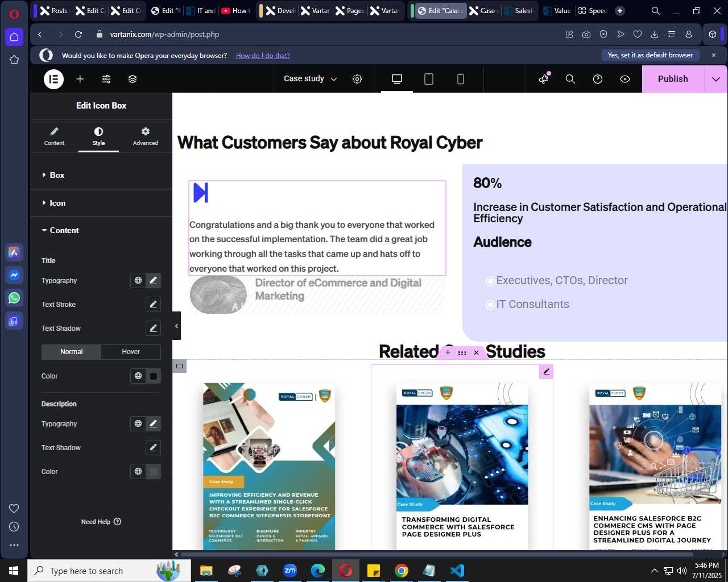
Task: Open Title Typography global globe icon
Action: pyautogui.click(x=138, y=281)
